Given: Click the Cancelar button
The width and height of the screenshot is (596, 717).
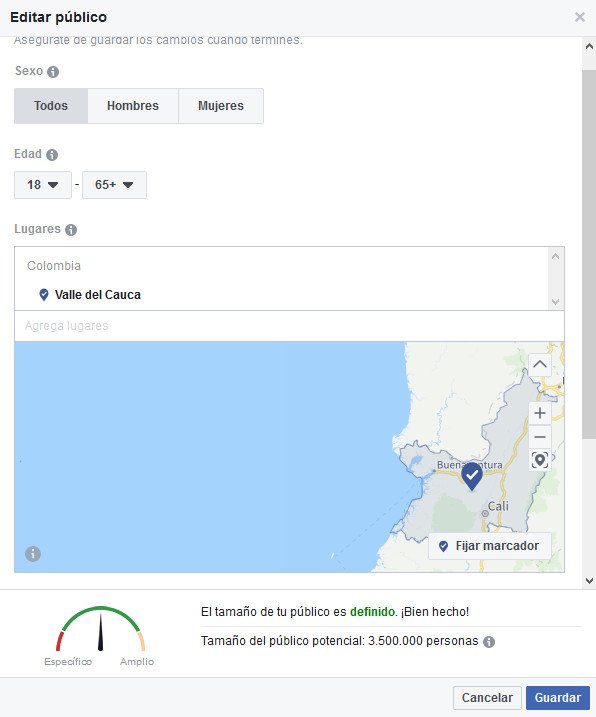Looking at the screenshot, I should click(487, 698).
